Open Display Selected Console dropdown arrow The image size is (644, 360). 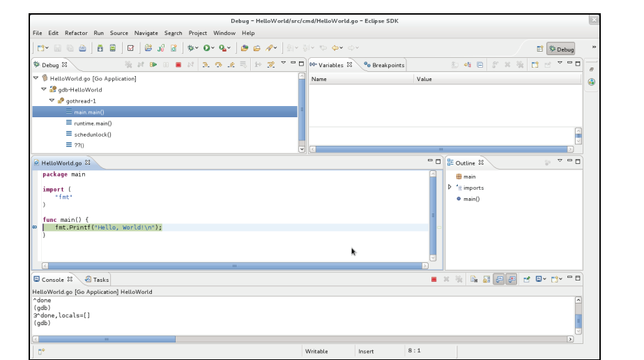tap(544, 280)
